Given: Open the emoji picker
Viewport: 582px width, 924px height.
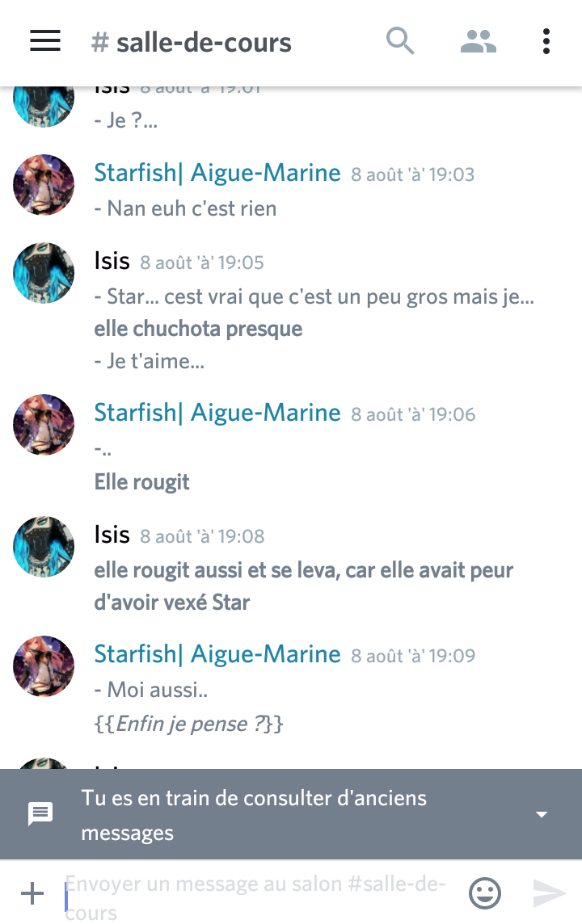Looking at the screenshot, I should pyautogui.click(x=485, y=893).
